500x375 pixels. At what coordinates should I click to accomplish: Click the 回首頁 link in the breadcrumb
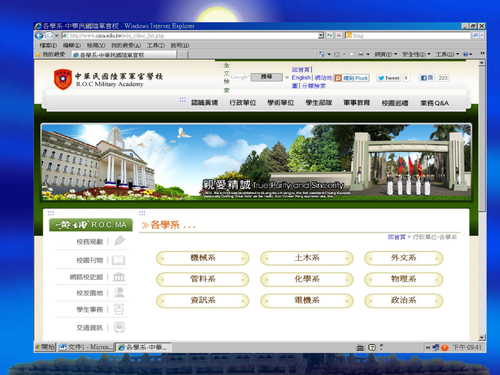396,237
